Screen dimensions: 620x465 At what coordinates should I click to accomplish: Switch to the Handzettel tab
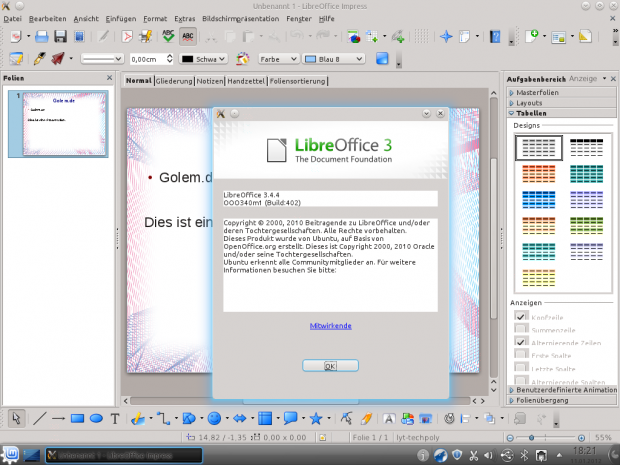[x=246, y=81]
